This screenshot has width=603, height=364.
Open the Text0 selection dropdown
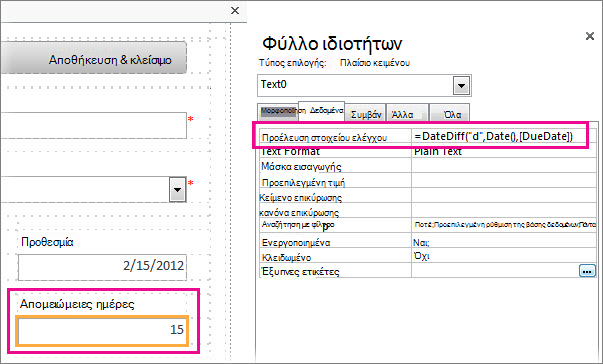click(461, 85)
